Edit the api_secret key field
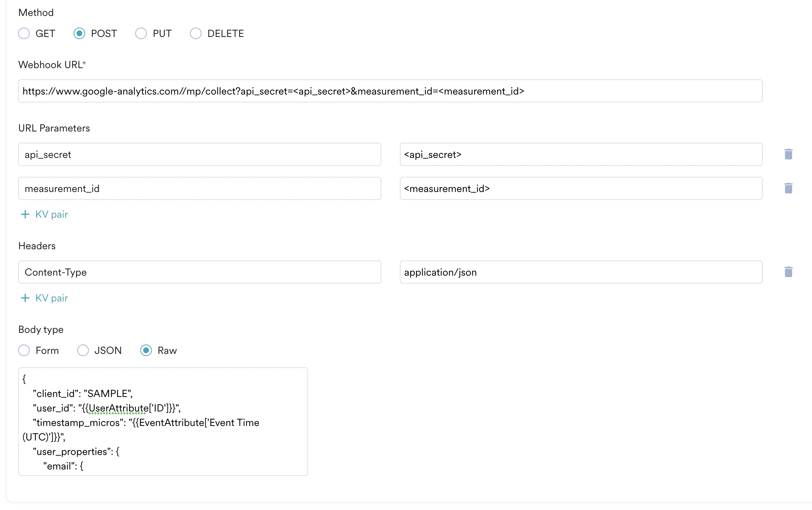The width and height of the screenshot is (812, 510). pos(199,155)
